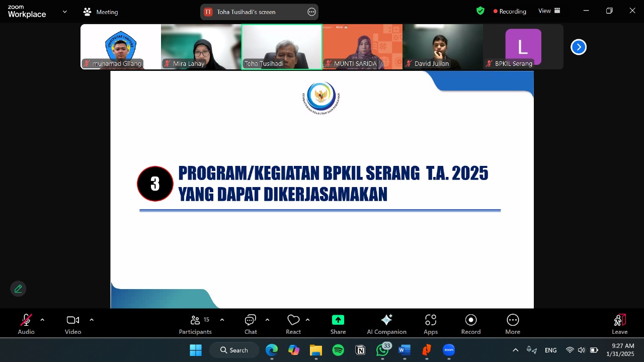
Task: Click the green encryption shield icon
Action: (x=480, y=11)
